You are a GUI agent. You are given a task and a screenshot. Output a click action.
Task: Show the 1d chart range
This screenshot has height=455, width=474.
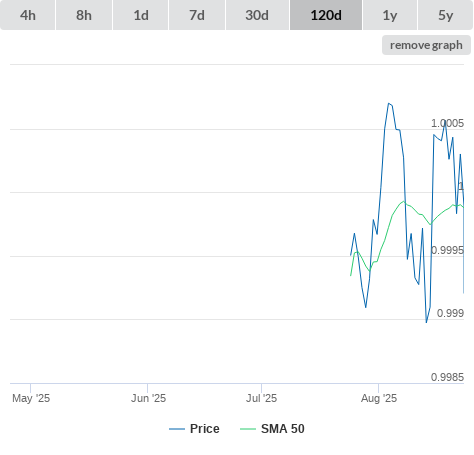141,15
